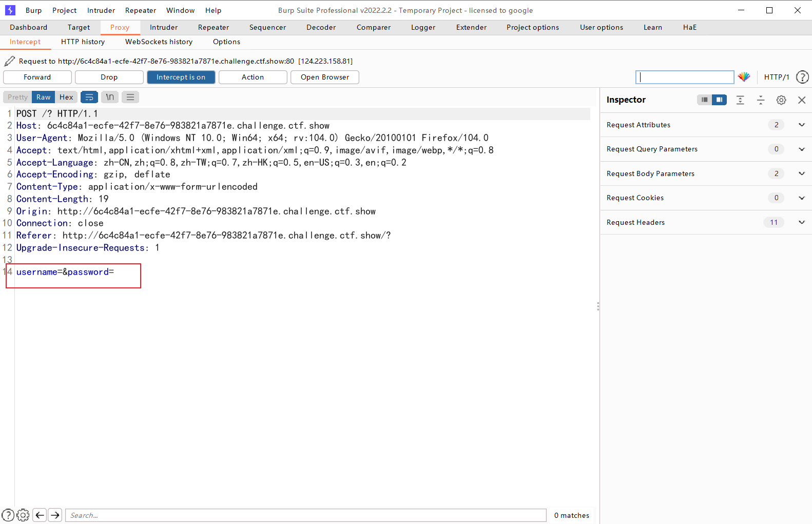This screenshot has height=524, width=812.
Task: Open the Project options tab
Action: pyautogui.click(x=533, y=27)
